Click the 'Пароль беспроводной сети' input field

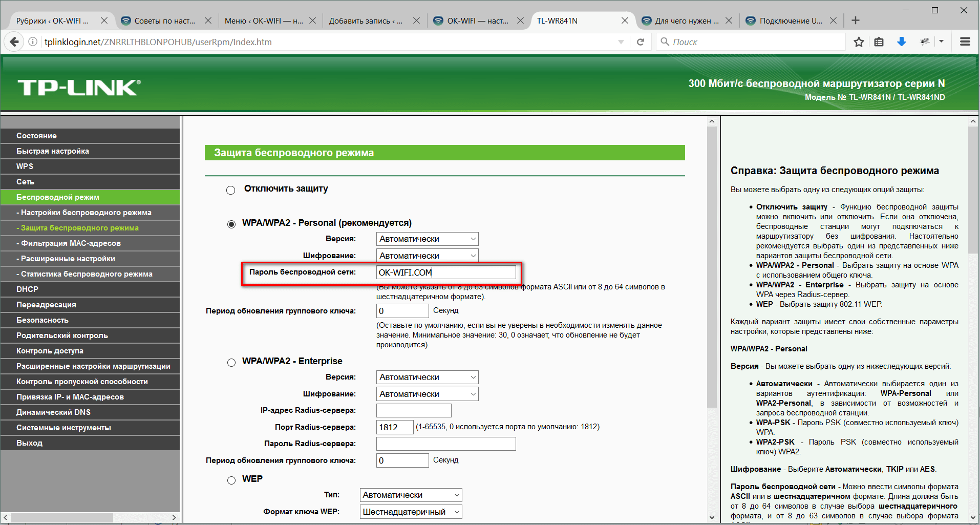tap(445, 272)
